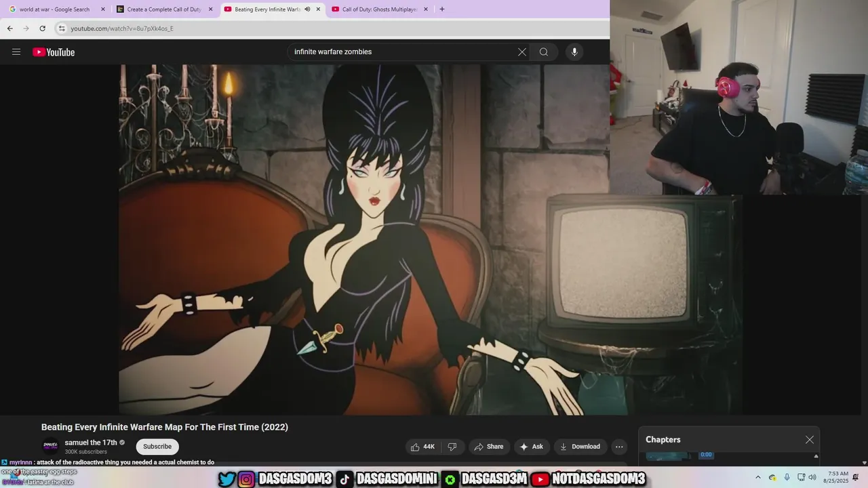868x488 pixels.
Task: Go back in browser history
Action: coord(9,28)
